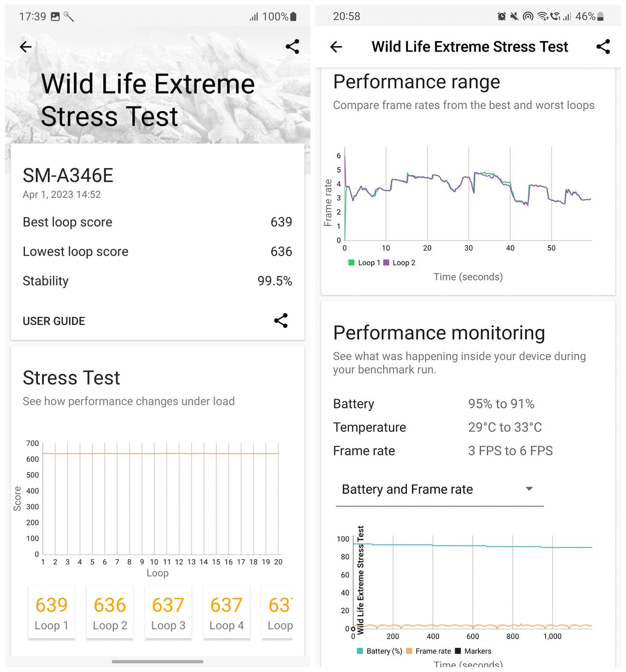Toggle the green Loop 1 legend swatch

(x=351, y=263)
